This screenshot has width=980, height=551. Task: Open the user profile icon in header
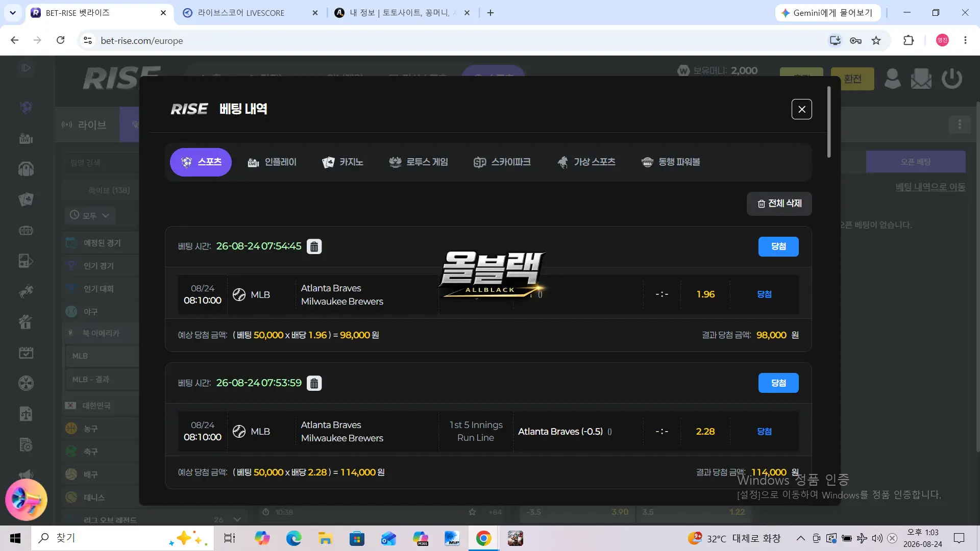point(892,79)
